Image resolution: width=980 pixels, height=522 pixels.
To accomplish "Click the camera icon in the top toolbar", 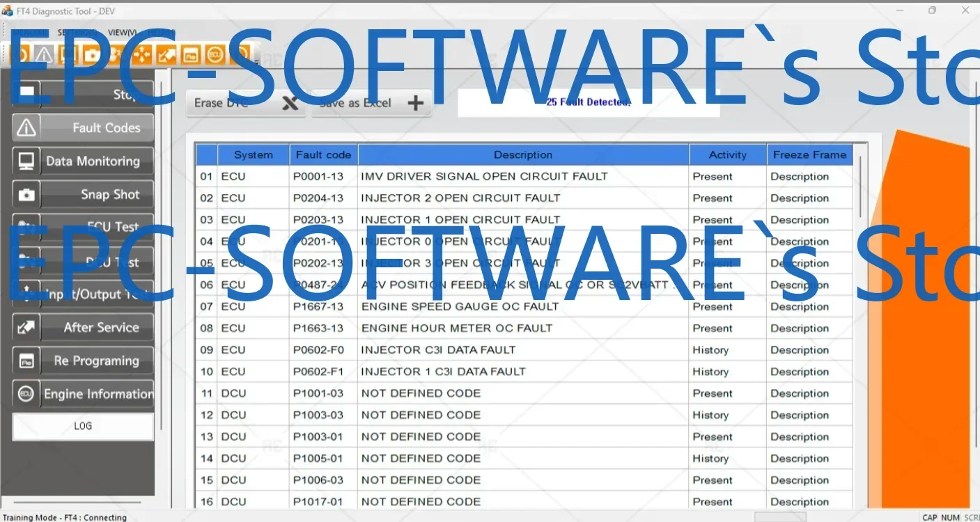I will 92,54.
